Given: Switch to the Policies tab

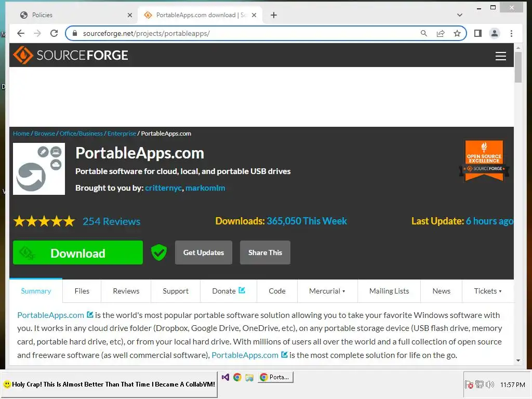Looking at the screenshot, I should point(76,15).
